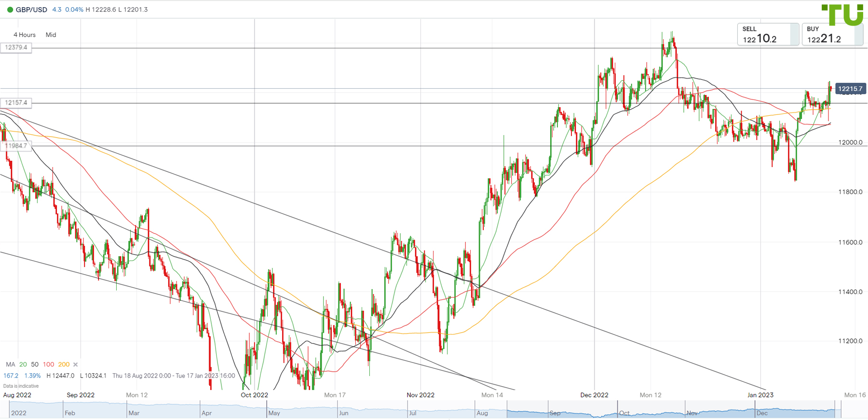Click the L 12201.3 low value
868x420 pixels.
133,10
